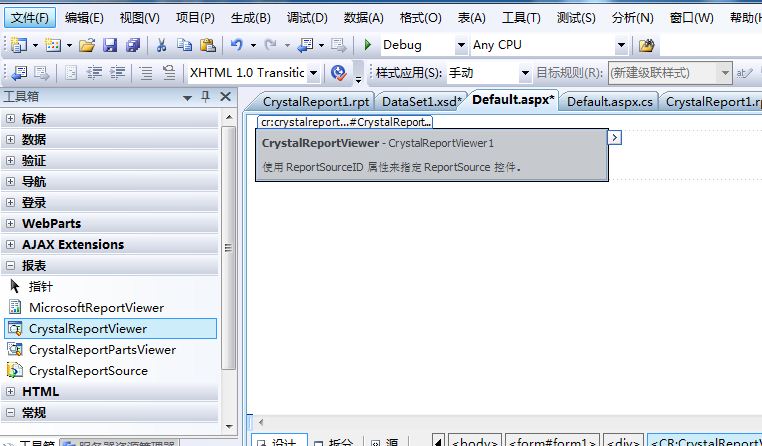Click the Paste clipboard icon
Screen dimensions: 762x446
point(208,45)
